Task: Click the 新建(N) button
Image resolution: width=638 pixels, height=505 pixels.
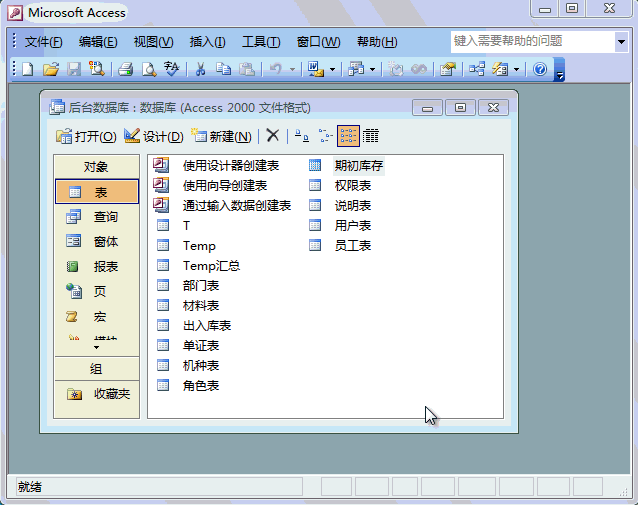Action: point(221,136)
